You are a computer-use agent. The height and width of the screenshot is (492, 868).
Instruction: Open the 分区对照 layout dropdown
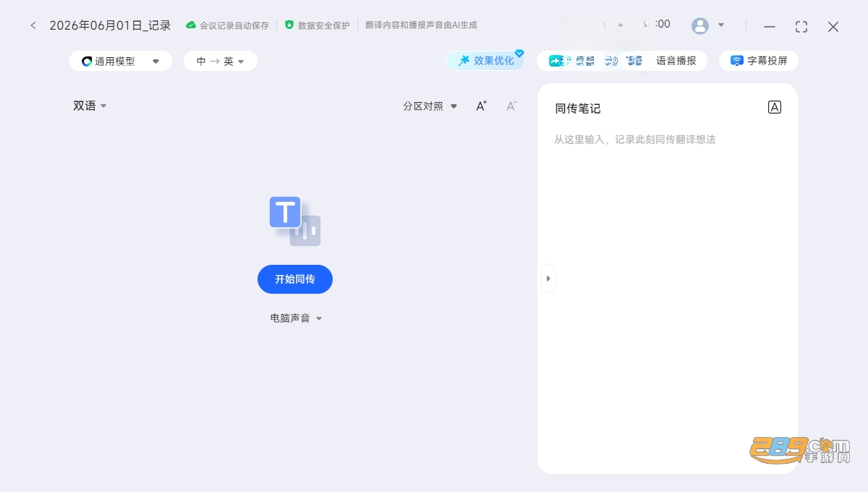point(430,106)
